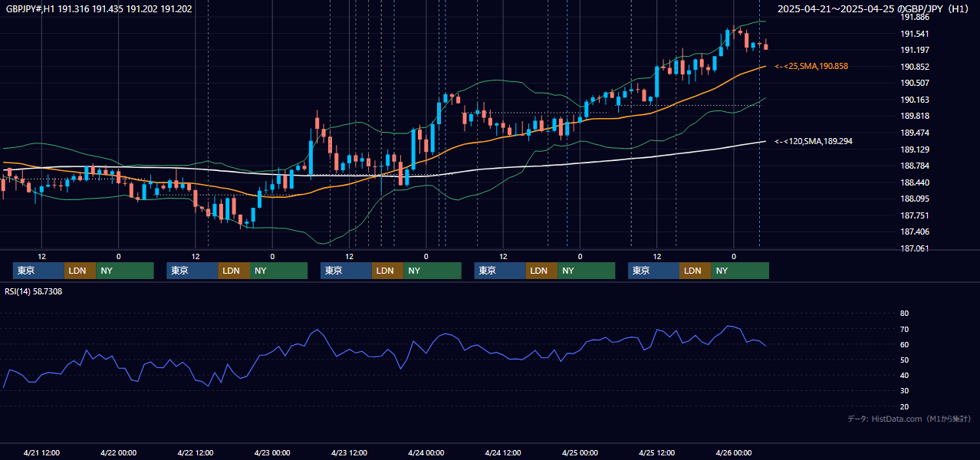980x460 pixels.
Task: Click the LDN session box for April 21
Action: click(x=80, y=271)
